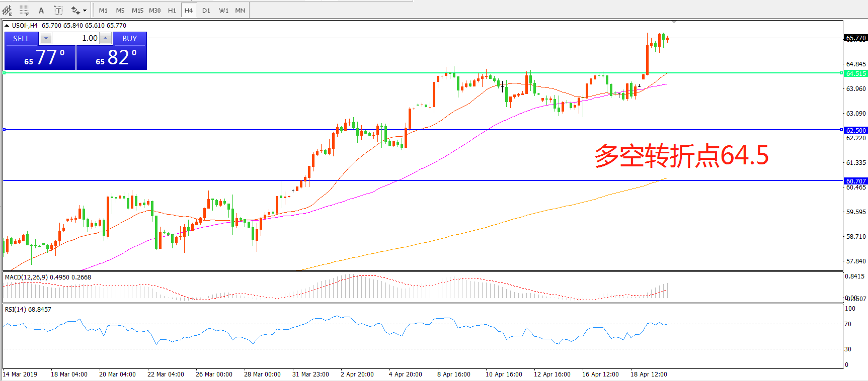
Task: Select the Fibonacci retracement tool
Action: click(24, 10)
